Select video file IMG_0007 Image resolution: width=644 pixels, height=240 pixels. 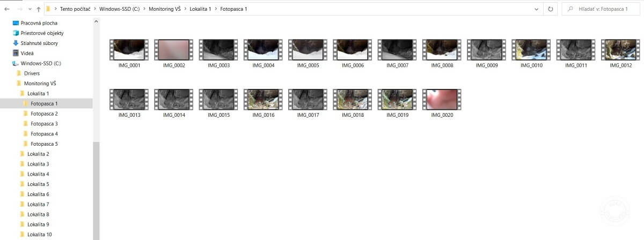[398, 54]
